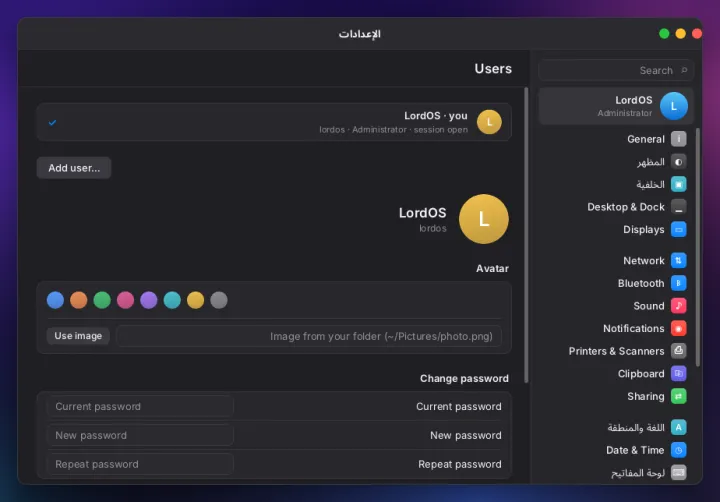Click the Users page heading
This screenshot has width=720, height=502.
point(493,68)
